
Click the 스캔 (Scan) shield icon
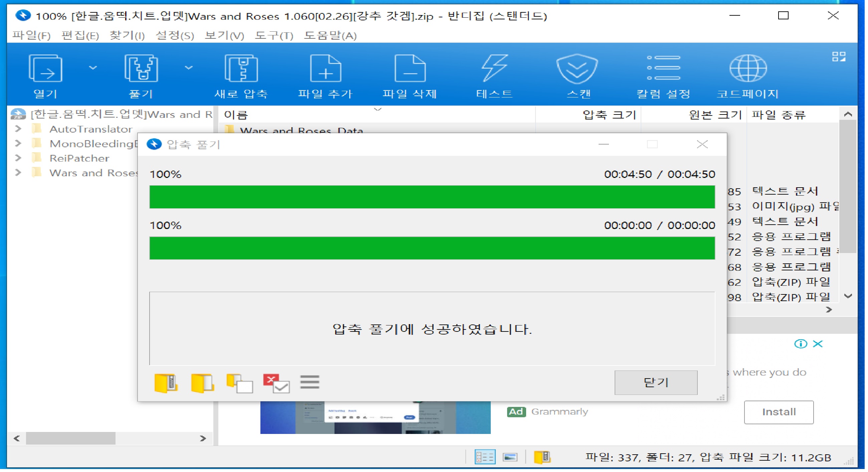pos(578,69)
